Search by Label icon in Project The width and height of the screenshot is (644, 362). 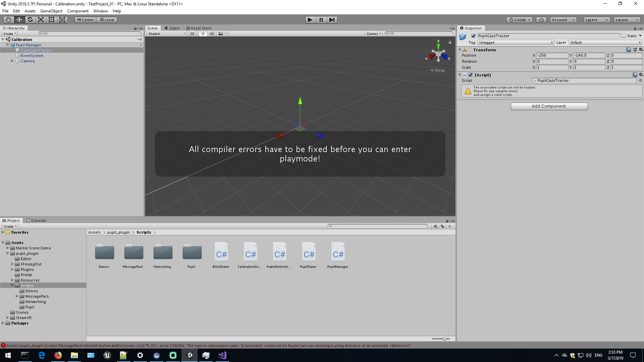pos(443,226)
